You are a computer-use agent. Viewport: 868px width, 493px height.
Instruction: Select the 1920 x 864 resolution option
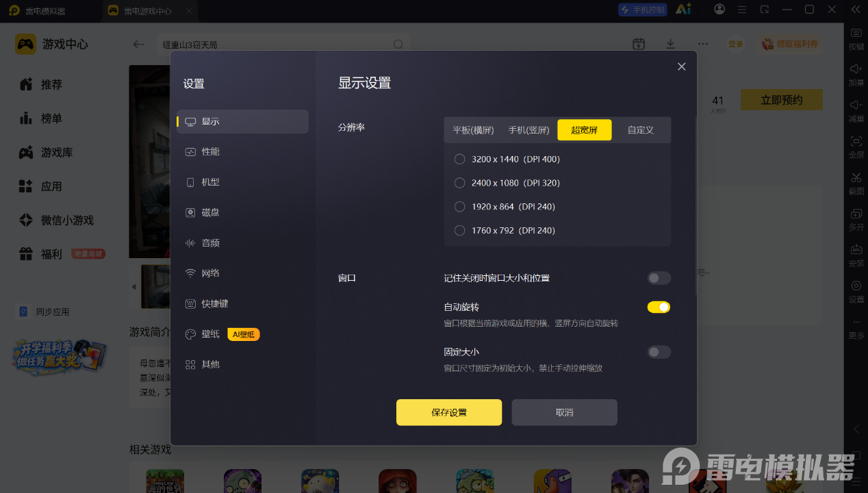point(459,207)
